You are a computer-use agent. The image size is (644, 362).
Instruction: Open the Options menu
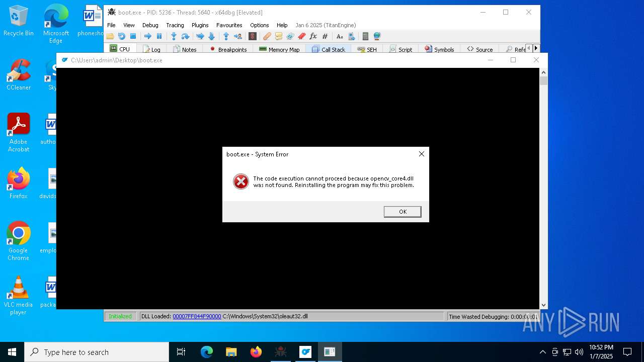260,25
